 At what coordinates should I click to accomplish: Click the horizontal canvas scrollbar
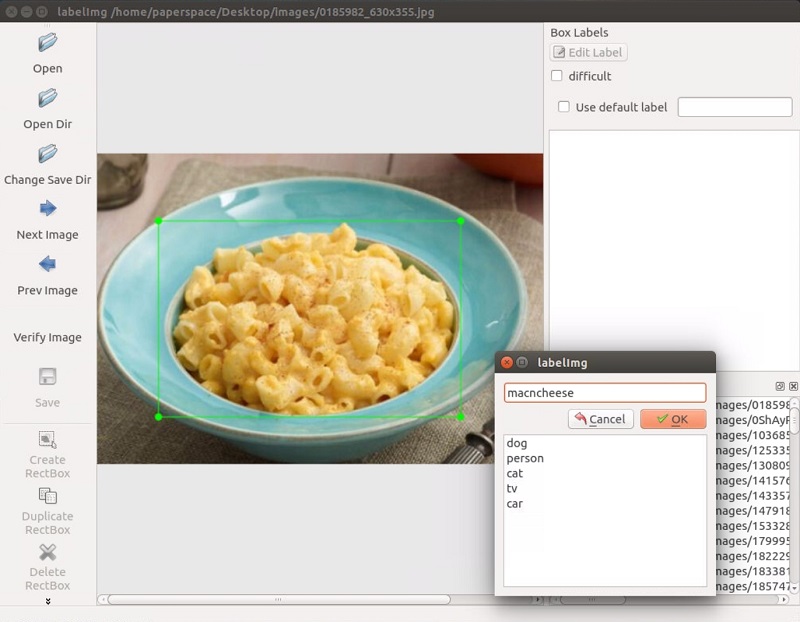click(278, 600)
